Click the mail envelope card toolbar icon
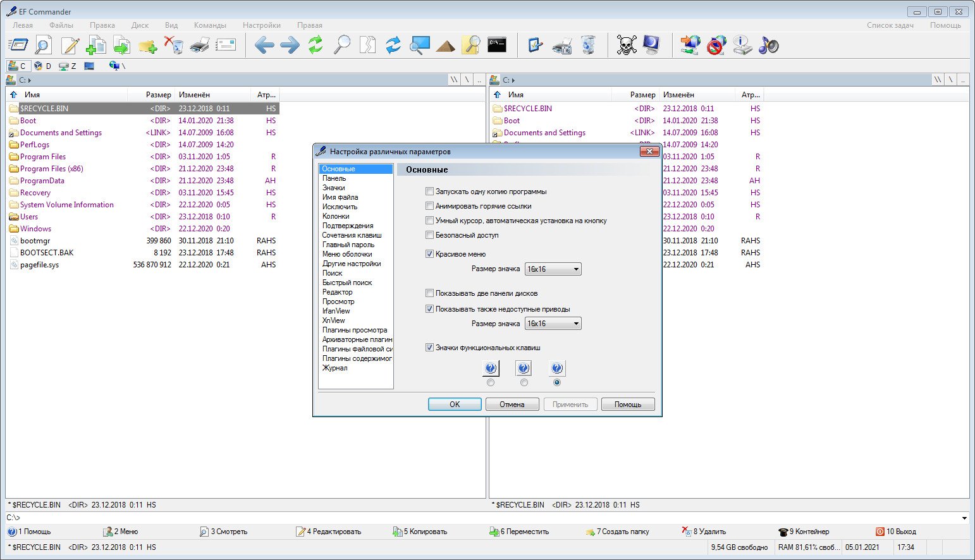This screenshot has width=975, height=560. (x=225, y=45)
